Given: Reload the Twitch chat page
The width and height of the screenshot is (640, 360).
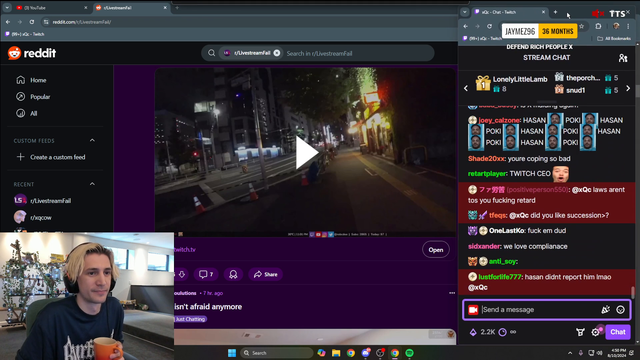Looking at the screenshot, I should coord(489,27).
